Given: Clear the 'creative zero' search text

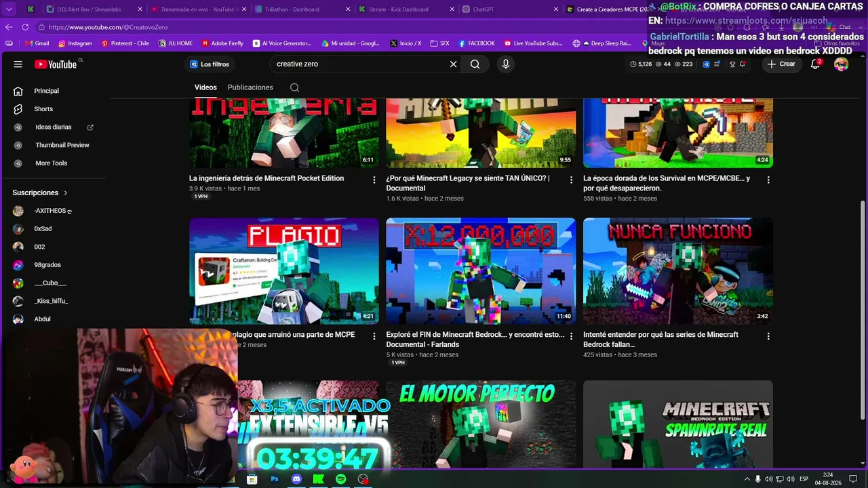Looking at the screenshot, I should pos(453,64).
